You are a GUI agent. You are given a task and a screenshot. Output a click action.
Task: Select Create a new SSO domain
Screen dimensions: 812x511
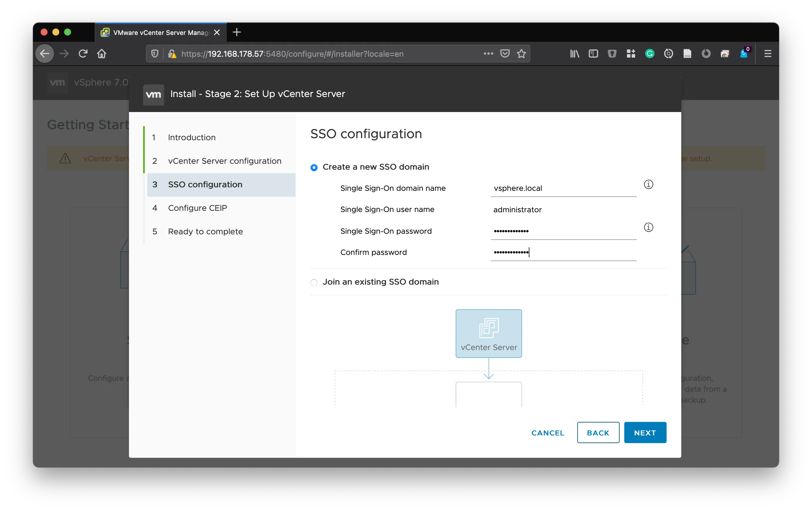[314, 167]
